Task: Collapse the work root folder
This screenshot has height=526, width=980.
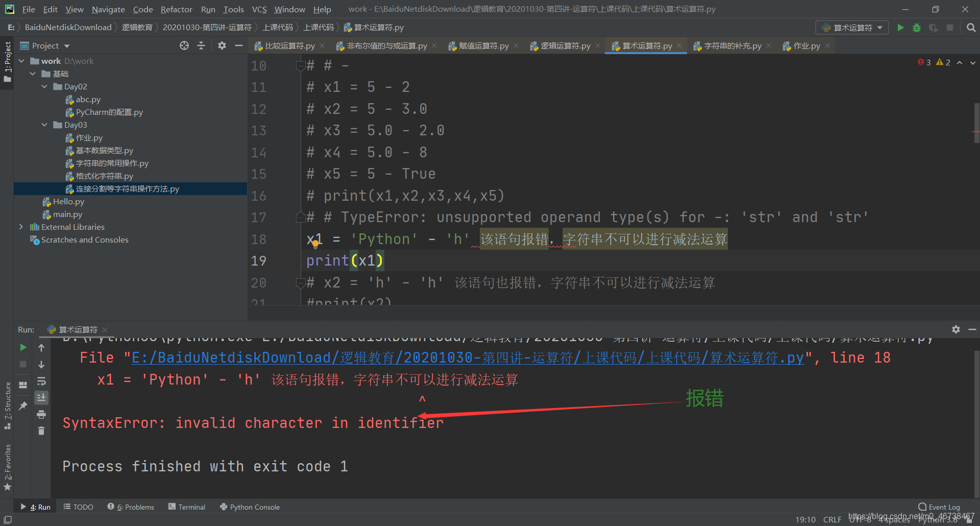Action: (x=21, y=61)
